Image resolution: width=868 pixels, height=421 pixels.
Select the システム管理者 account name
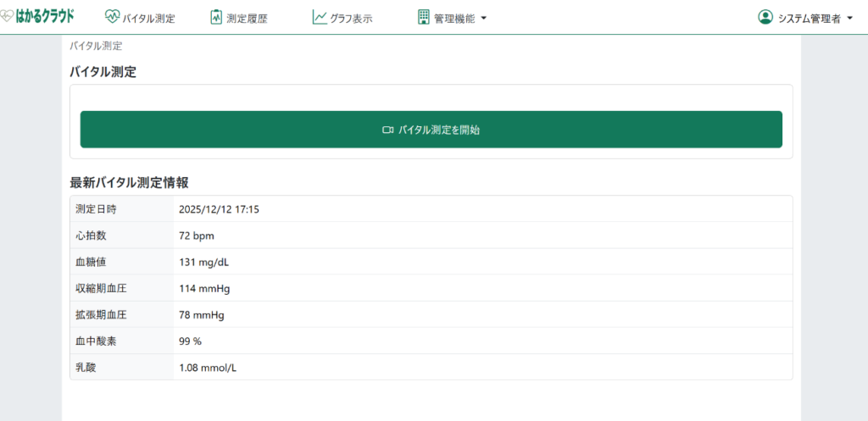(x=809, y=18)
